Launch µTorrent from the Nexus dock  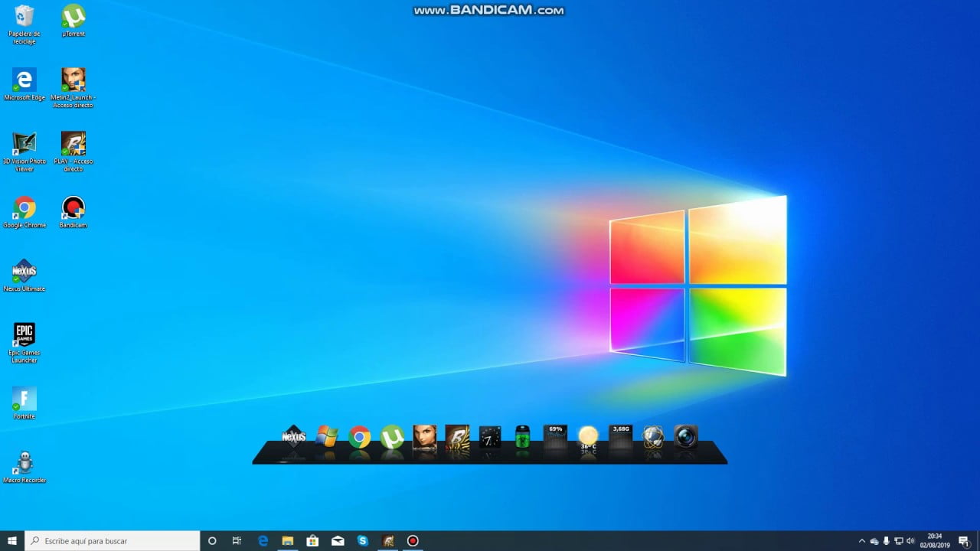(392, 437)
